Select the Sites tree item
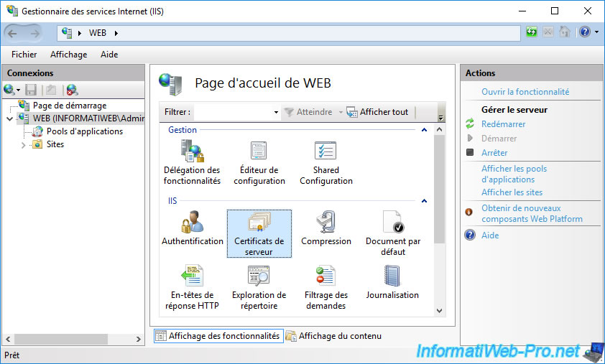 coord(55,144)
